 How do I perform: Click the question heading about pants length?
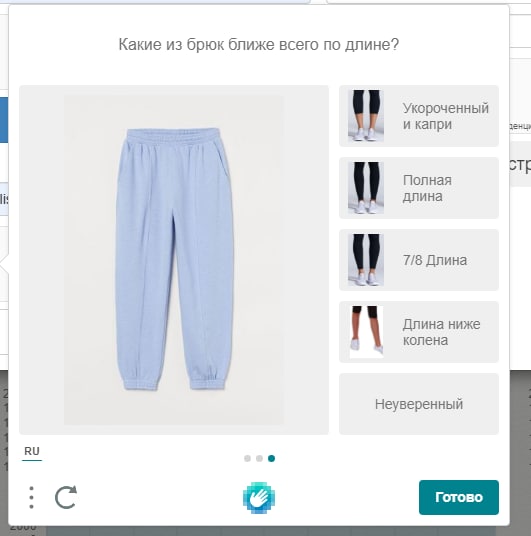pyautogui.click(x=258, y=45)
